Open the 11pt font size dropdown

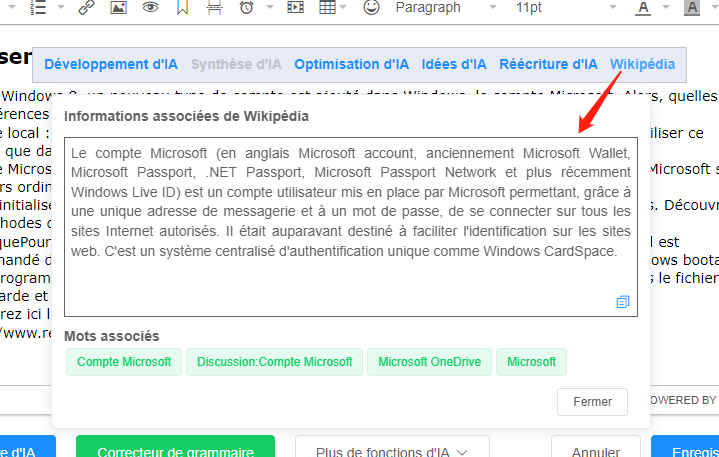[x=566, y=7]
